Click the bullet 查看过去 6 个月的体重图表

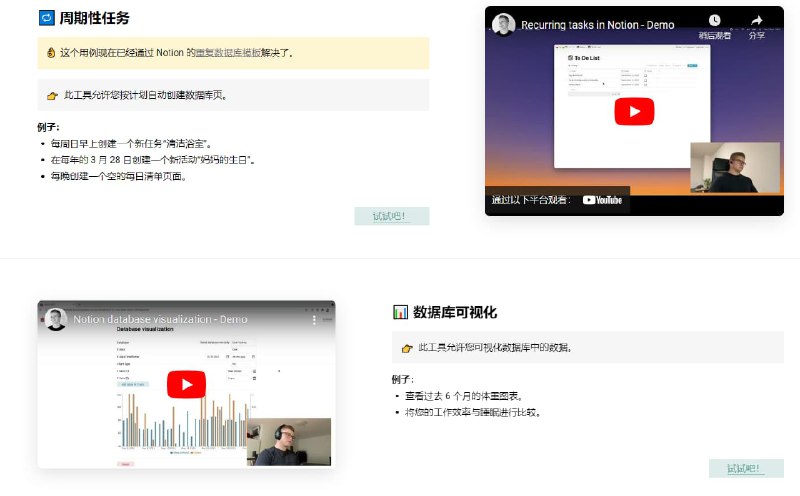point(464,396)
